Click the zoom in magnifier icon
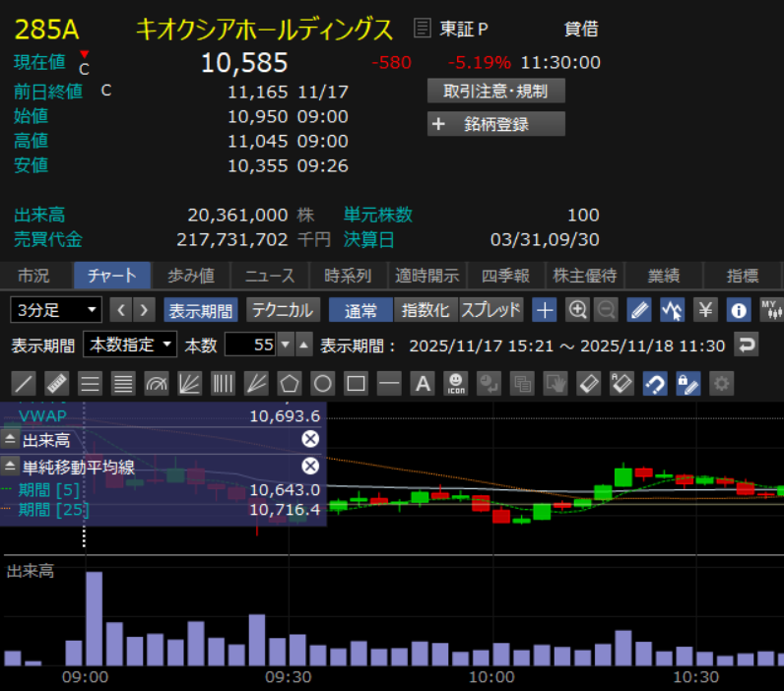 (x=578, y=310)
